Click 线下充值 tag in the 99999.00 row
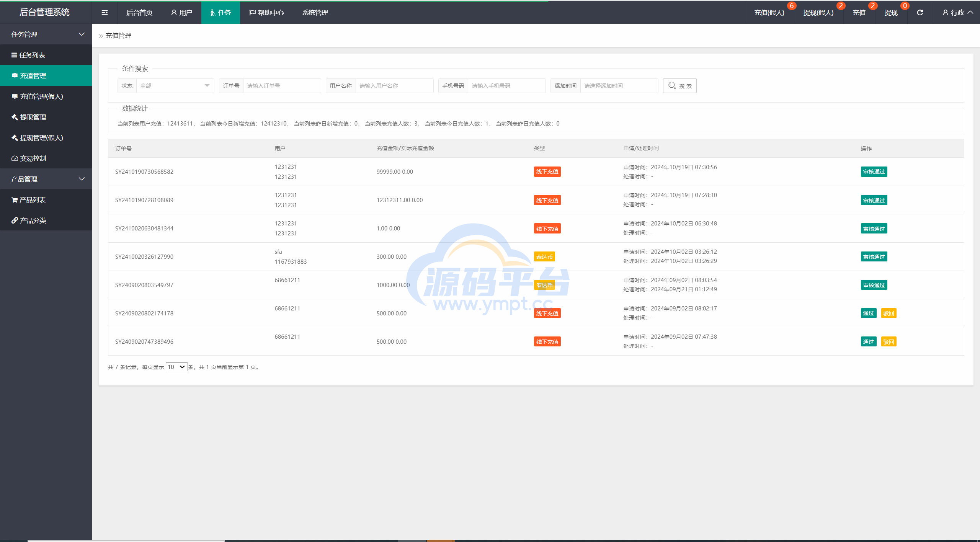Image resolution: width=980 pixels, height=542 pixels. tap(547, 171)
